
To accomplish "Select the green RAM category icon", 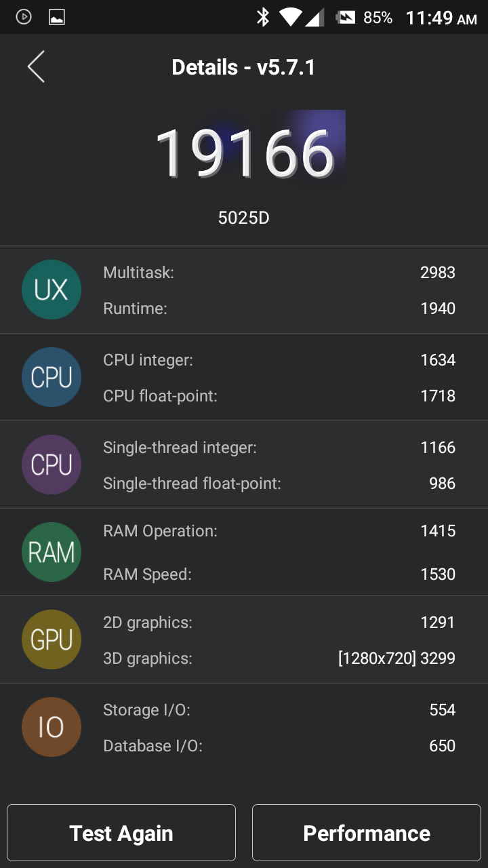I will click(52, 552).
